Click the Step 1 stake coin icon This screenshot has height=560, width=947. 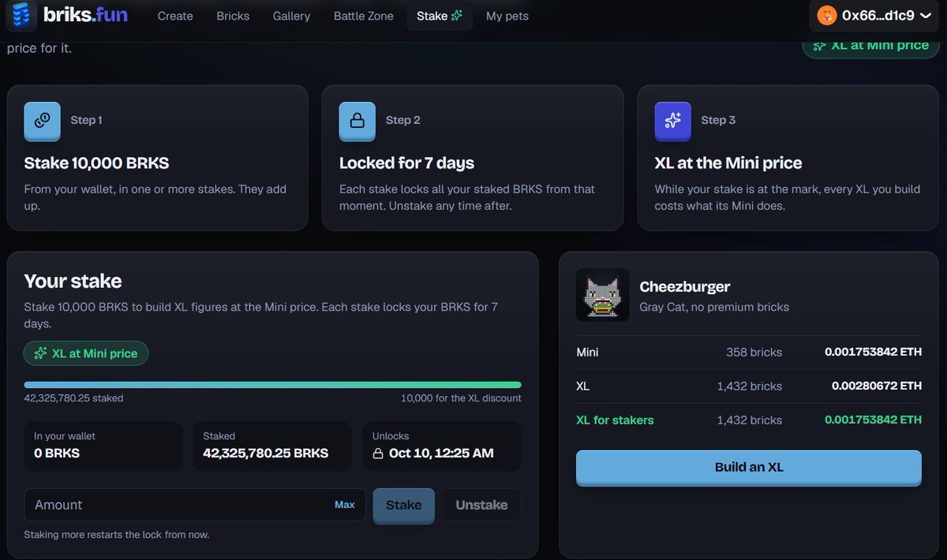[43, 121]
